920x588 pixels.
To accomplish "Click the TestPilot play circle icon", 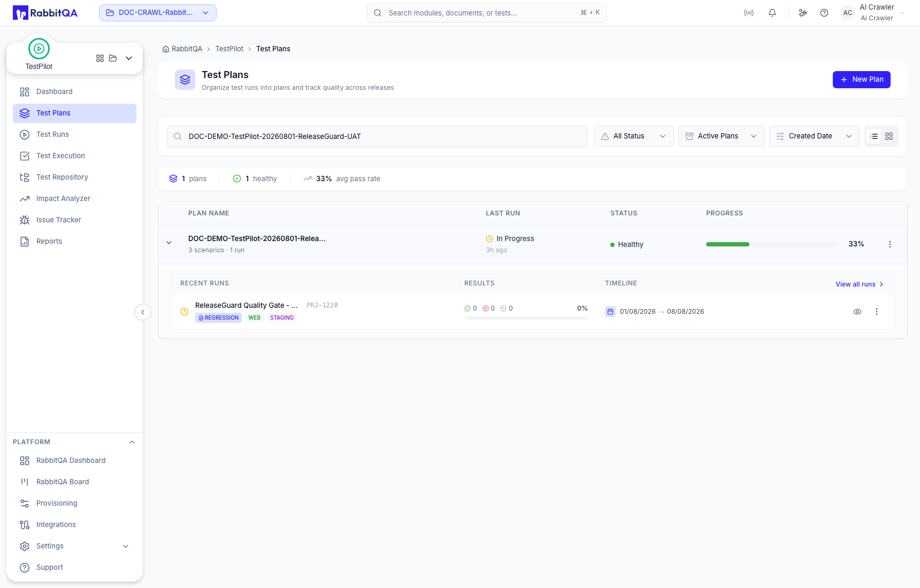I will (39, 49).
